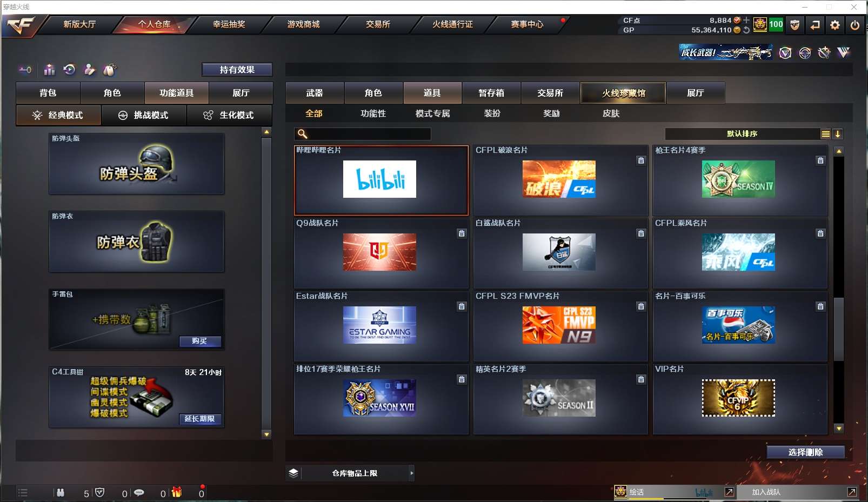Select the 哔哩哔哩名片 card

click(381, 180)
